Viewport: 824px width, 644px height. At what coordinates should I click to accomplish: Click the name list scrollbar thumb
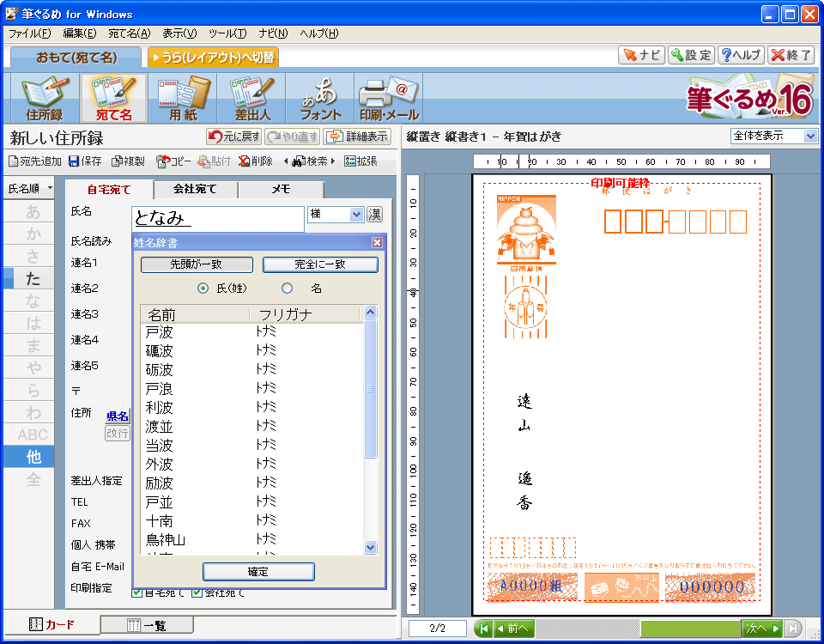pos(370,389)
